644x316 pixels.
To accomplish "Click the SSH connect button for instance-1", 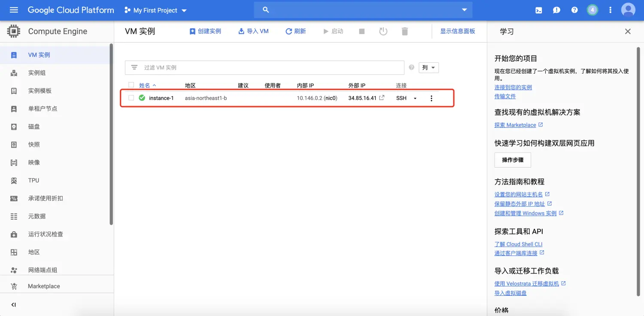I will 401,98.
